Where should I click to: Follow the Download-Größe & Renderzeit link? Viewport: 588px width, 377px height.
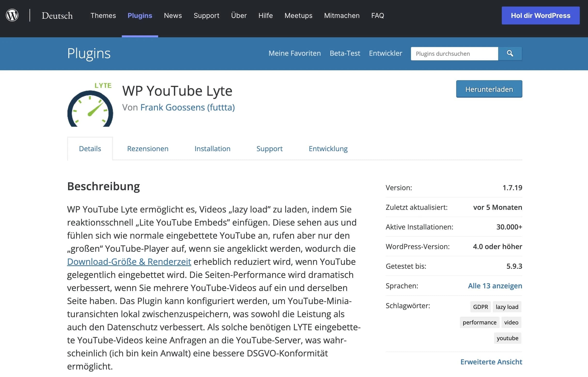pyautogui.click(x=129, y=262)
